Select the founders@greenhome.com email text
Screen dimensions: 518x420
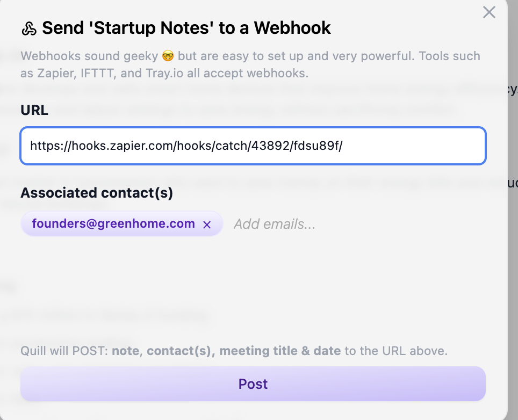(x=113, y=224)
